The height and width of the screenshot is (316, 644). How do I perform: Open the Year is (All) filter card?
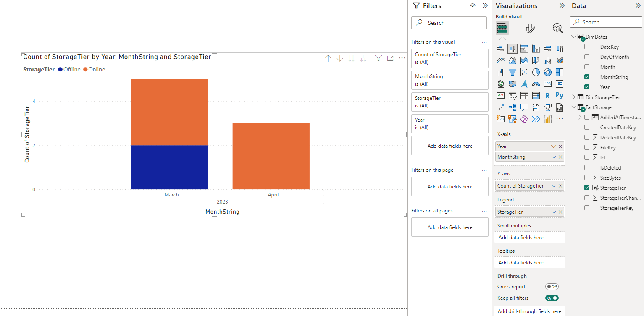click(x=450, y=123)
